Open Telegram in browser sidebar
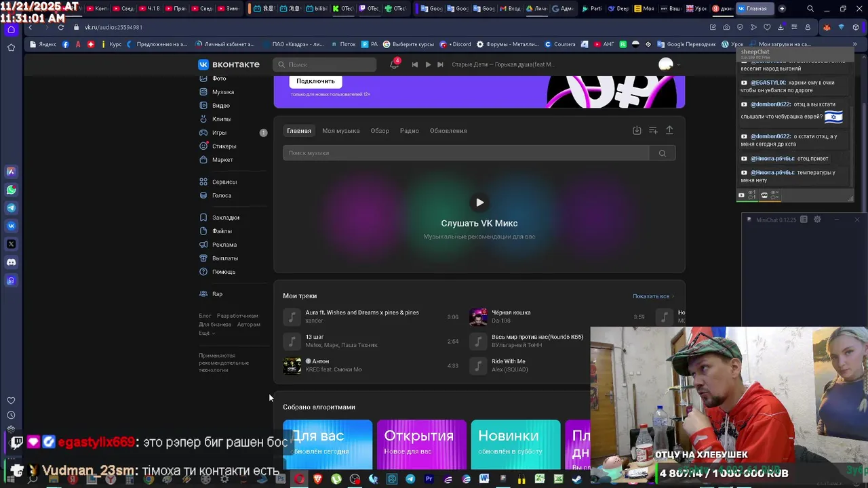 (x=11, y=208)
